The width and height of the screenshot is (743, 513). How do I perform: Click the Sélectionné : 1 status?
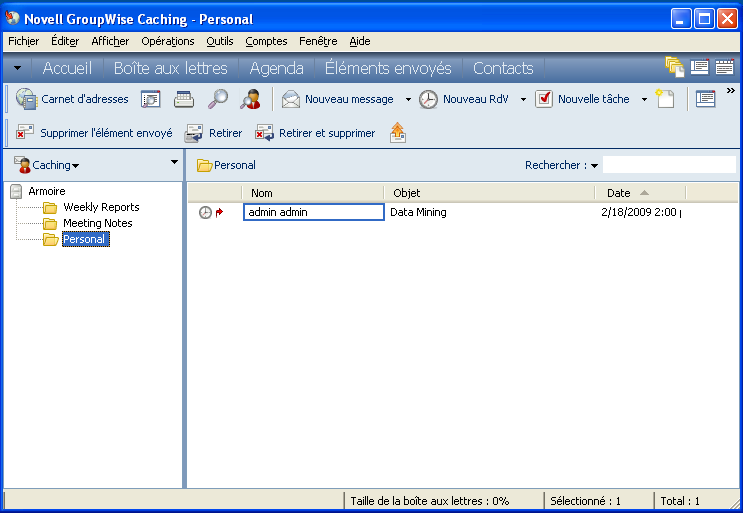(x=585, y=501)
